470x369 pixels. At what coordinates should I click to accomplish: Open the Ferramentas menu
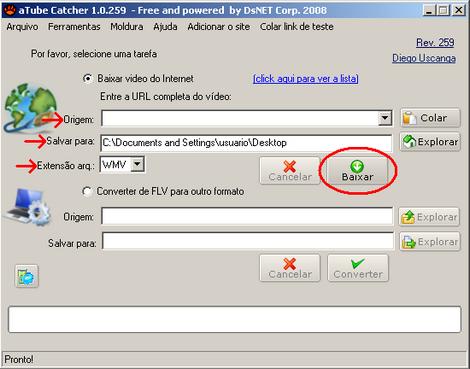74,27
